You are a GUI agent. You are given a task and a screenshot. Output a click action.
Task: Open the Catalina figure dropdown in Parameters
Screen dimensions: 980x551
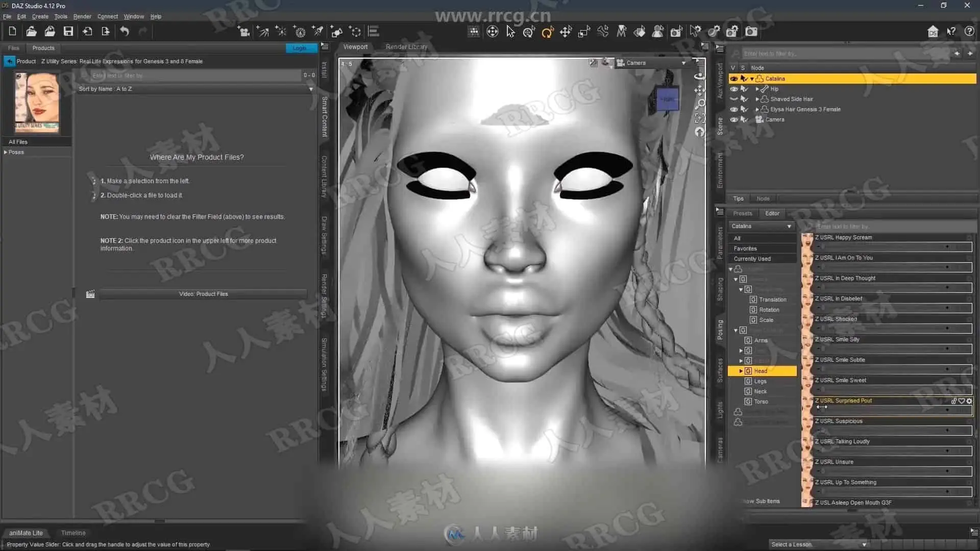[761, 226]
